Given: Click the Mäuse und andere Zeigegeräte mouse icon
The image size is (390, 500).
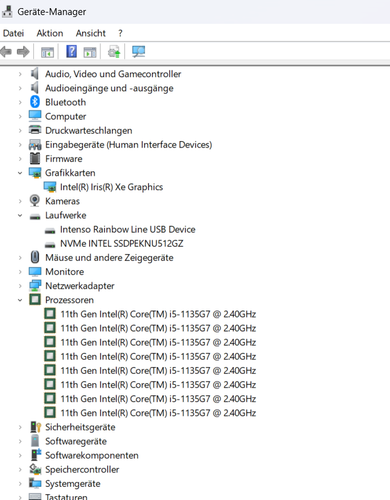Looking at the screenshot, I should point(35,257).
